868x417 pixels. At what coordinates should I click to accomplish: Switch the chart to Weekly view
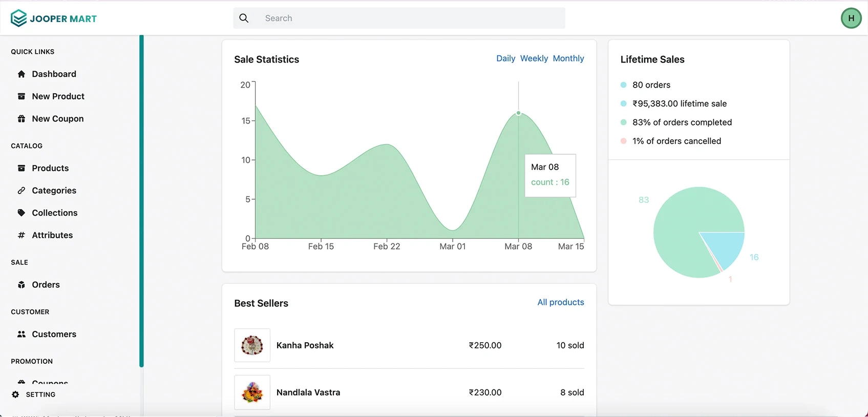pyautogui.click(x=534, y=58)
